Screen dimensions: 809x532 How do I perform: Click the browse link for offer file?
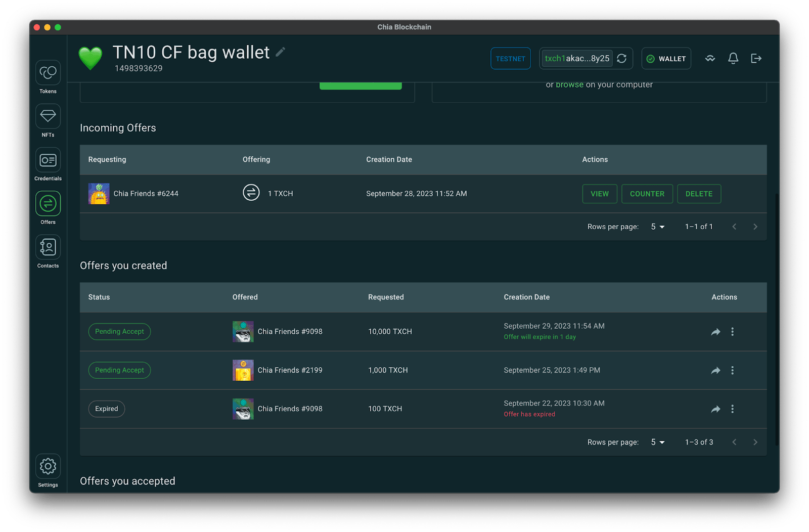pyautogui.click(x=569, y=85)
